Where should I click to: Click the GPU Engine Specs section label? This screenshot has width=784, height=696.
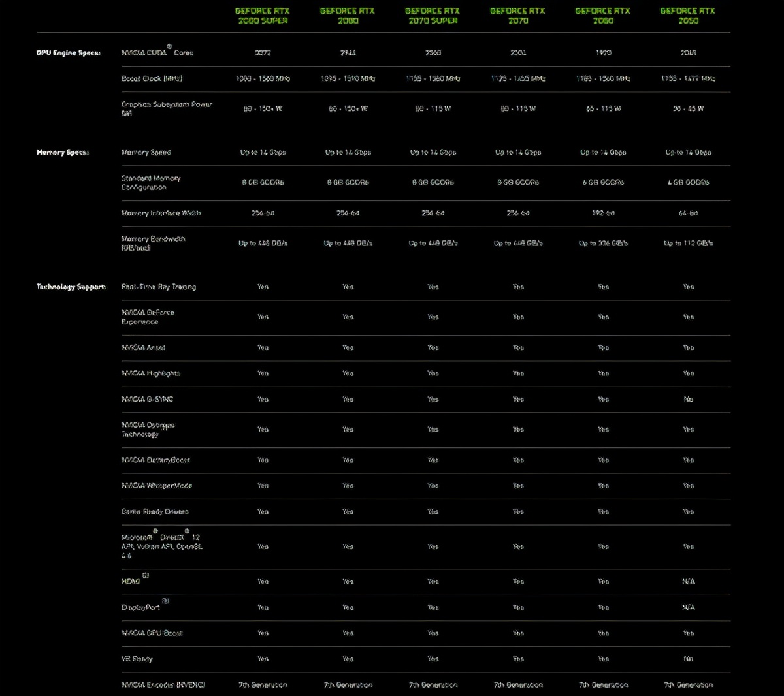67,52
